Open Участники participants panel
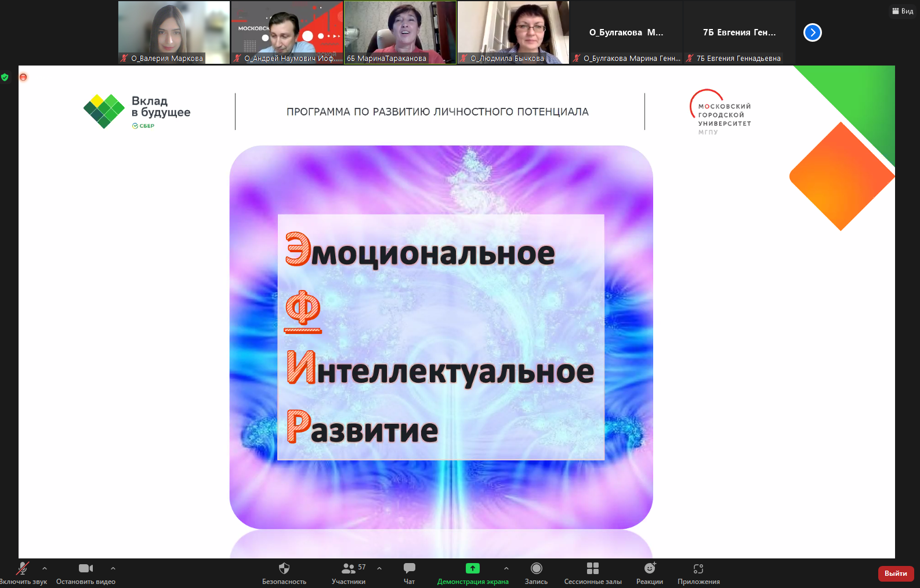This screenshot has width=920, height=588. click(349, 573)
